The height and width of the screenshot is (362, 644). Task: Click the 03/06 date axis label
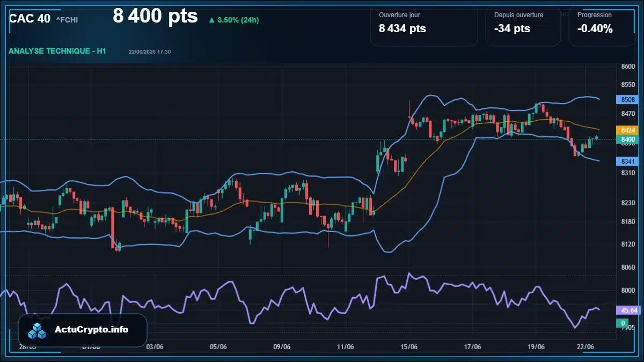(155, 347)
